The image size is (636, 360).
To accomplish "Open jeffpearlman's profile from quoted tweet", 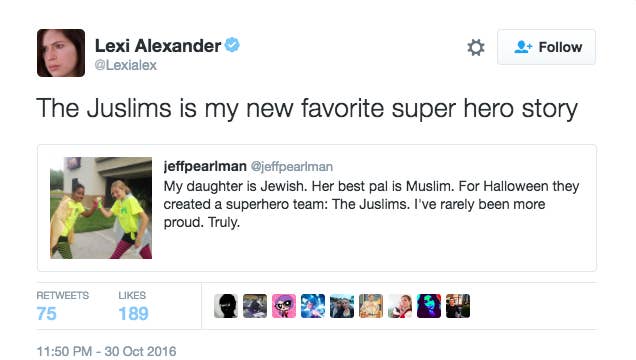I will click(x=205, y=166).
